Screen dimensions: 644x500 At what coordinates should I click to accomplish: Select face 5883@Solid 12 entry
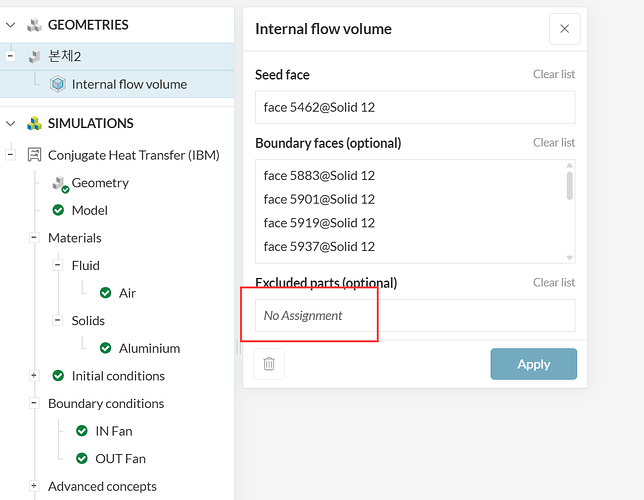click(x=319, y=175)
